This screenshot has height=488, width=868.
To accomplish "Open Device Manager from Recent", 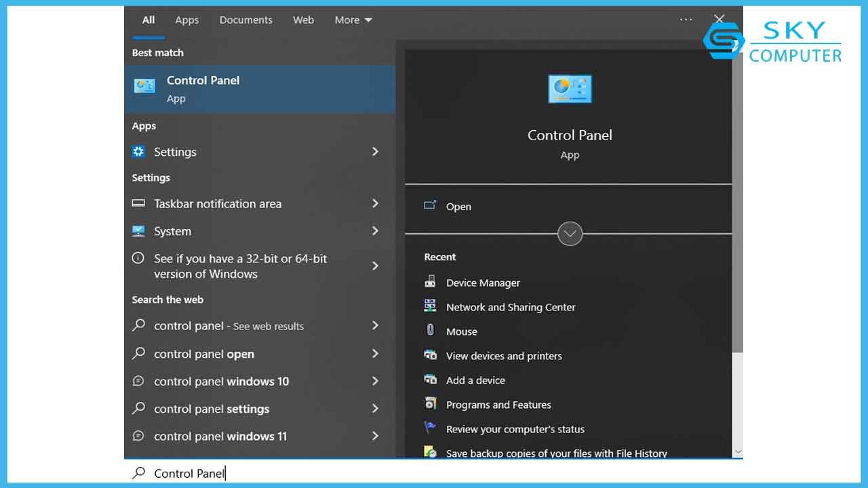I will (483, 283).
